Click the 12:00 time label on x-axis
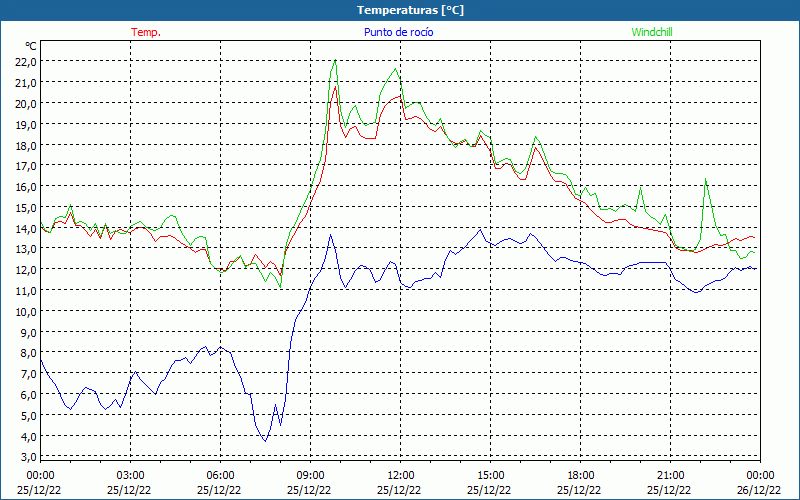Image resolution: width=800 pixels, height=500 pixels. [x=401, y=476]
